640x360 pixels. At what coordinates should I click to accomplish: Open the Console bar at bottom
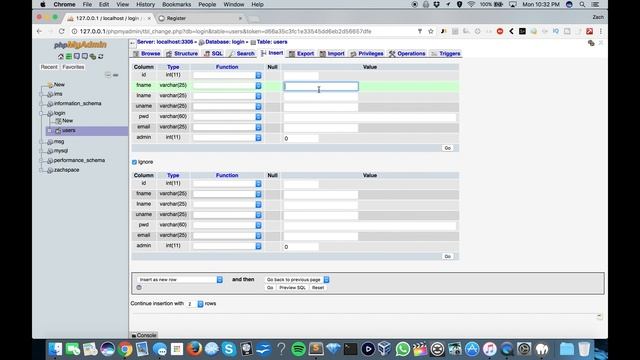click(x=144, y=335)
